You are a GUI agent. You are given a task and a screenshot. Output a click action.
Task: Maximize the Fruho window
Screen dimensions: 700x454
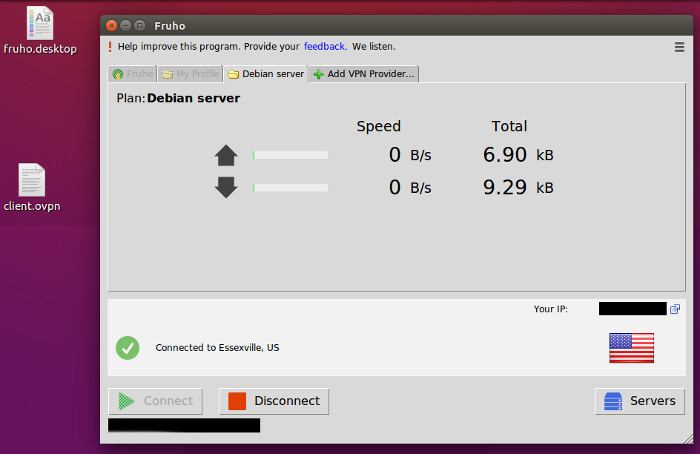click(x=140, y=25)
